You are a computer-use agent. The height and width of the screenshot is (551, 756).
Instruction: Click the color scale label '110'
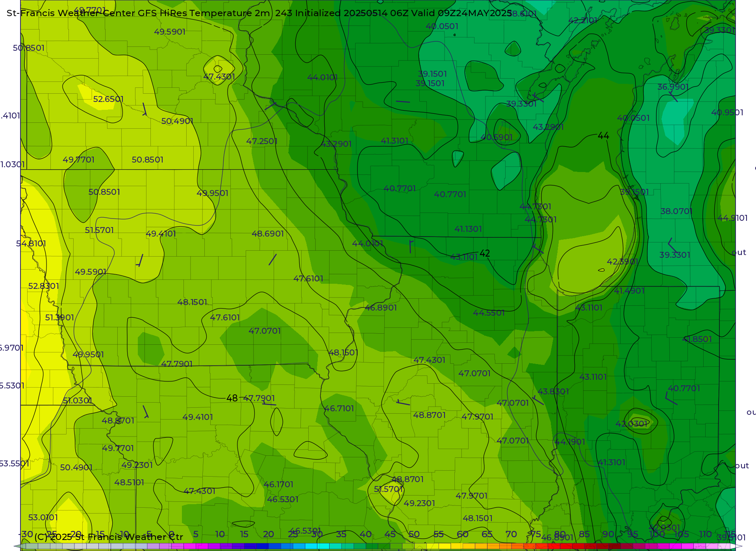(705, 534)
